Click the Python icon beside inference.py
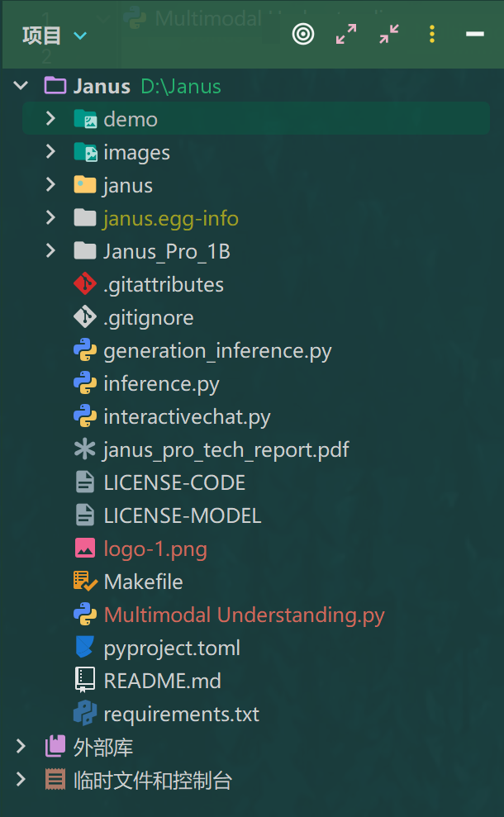Screen dimensions: 504x817 pos(85,383)
